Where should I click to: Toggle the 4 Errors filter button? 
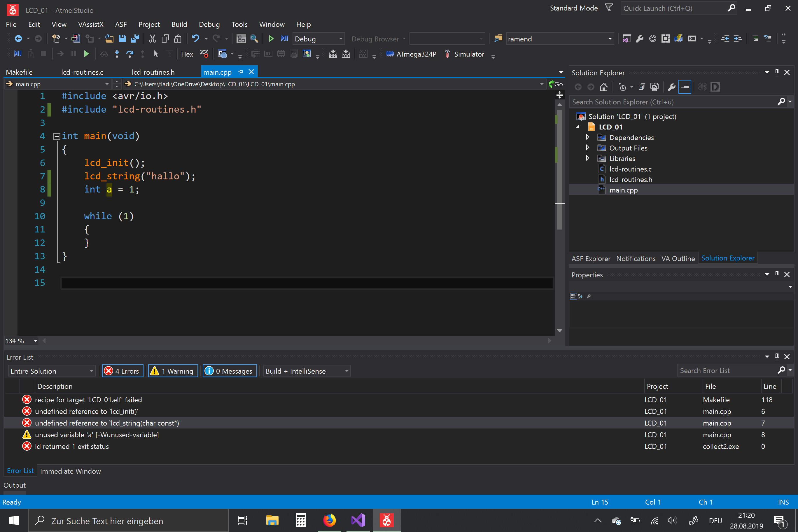[x=123, y=370]
